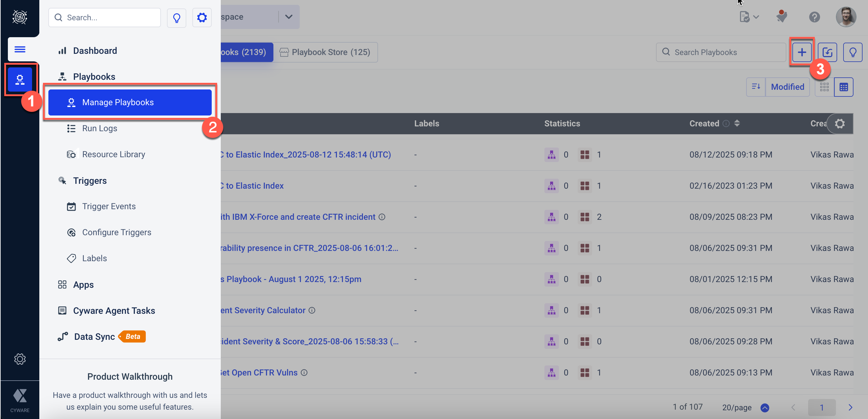Open the Modified sort-by dropdown
This screenshot has width=868, height=419.
[787, 87]
